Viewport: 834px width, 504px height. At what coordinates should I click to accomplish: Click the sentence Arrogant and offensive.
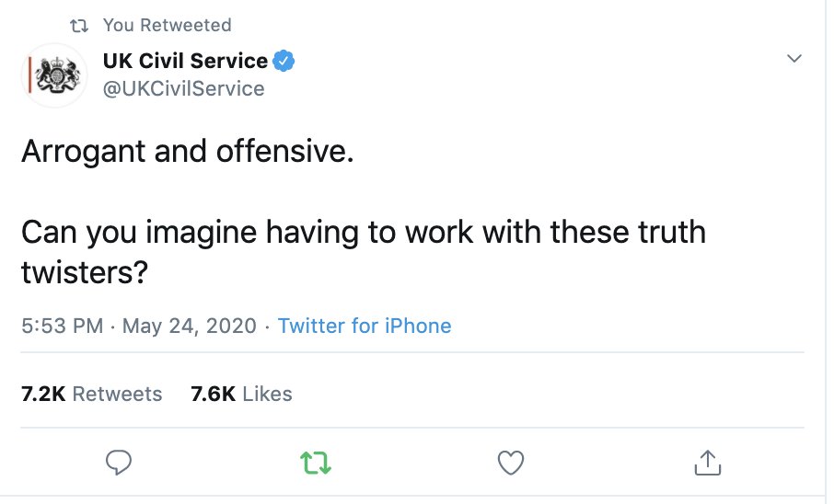coord(187,153)
